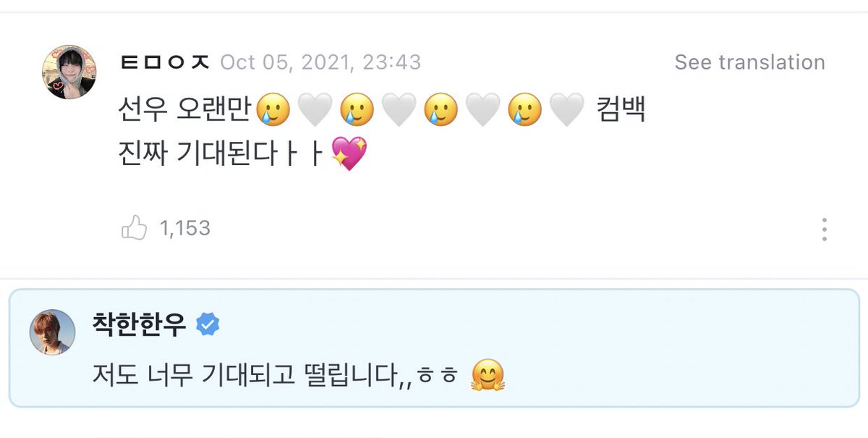Viewport: 868px width, 438px height.
Task: Click the blue verified badge beside 착한한우
Action: click(208, 325)
